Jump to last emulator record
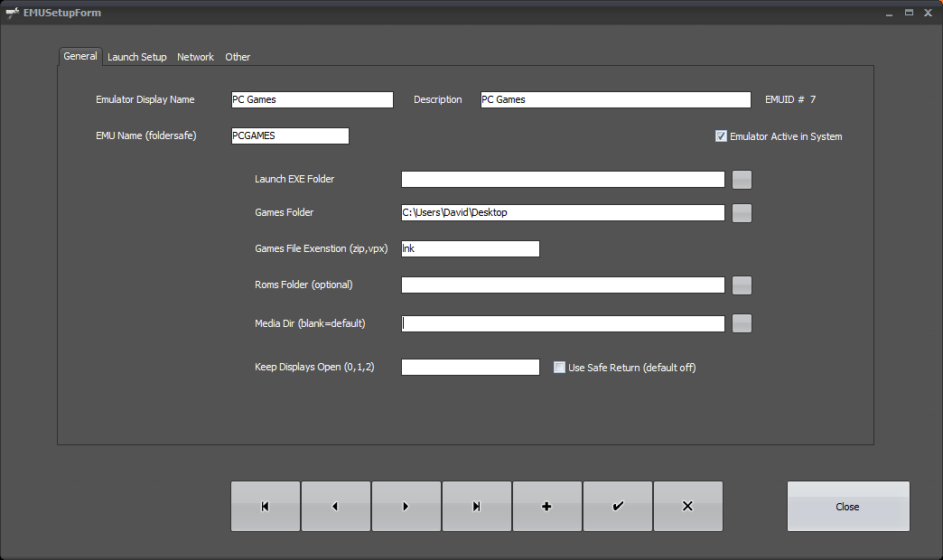 coord(476,506)
